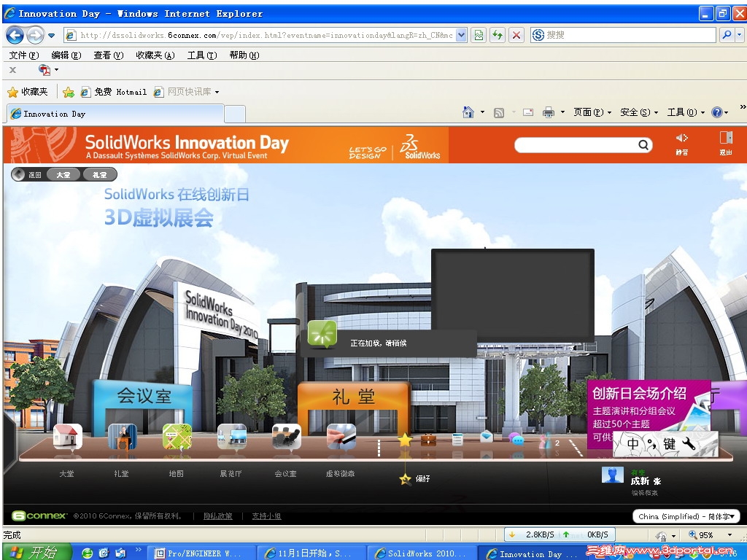The image size is (747, 560).
Task: Open the 编辑(E) menu
Action: point(66,55)
